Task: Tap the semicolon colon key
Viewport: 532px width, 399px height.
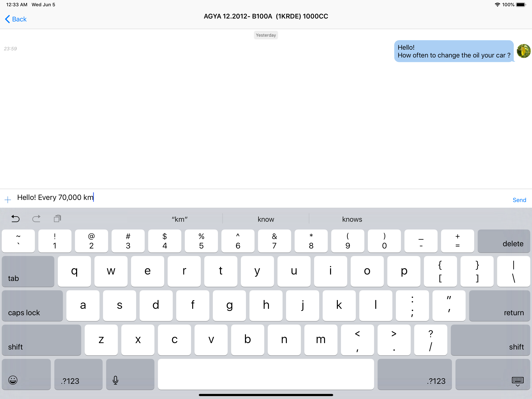Action: click(412, 306)
